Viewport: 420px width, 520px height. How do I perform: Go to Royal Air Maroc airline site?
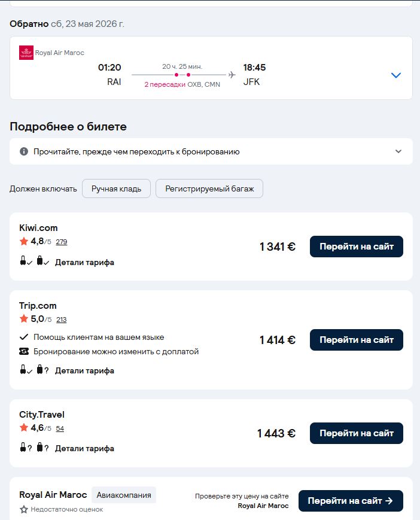pos(351,501)
